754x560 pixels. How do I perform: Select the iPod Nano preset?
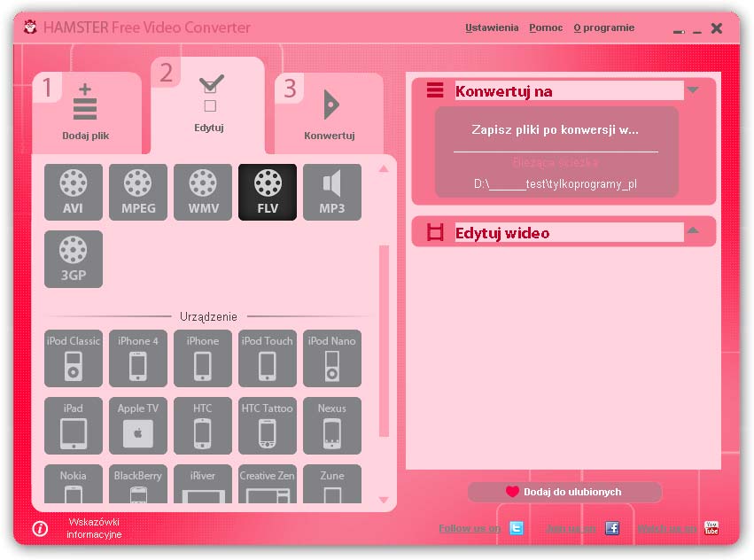(x=331, y=358)
